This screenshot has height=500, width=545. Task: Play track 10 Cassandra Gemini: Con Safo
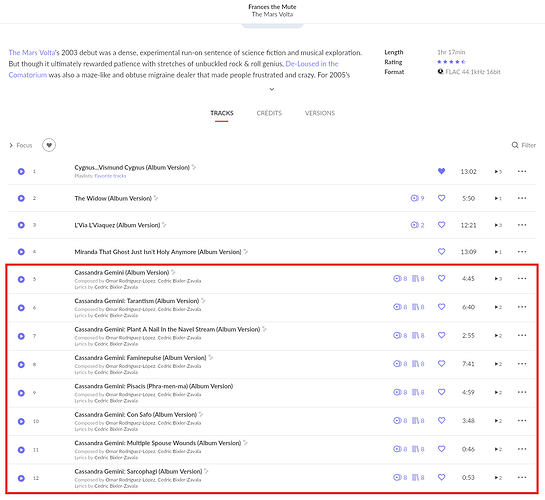tap(21, 421)
